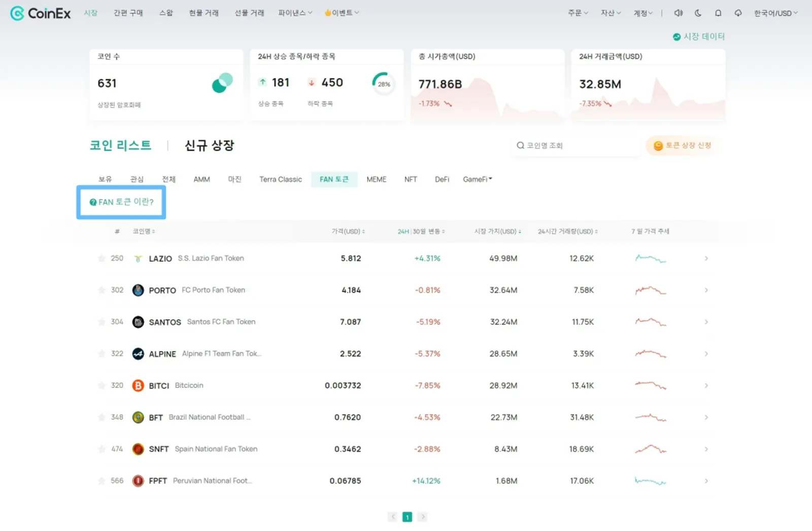Click the 코인명 조회 search field

(576, 146)
